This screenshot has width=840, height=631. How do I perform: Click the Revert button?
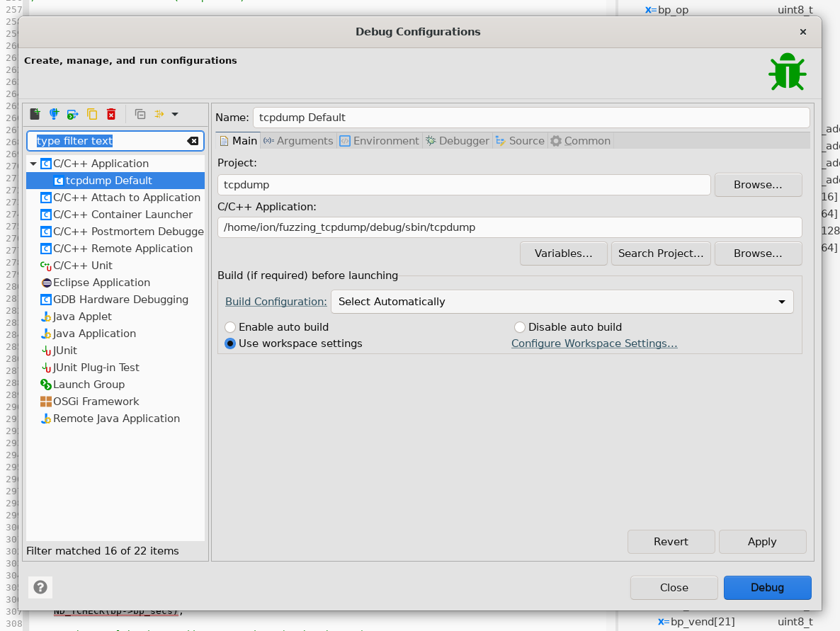coord(671,542)
